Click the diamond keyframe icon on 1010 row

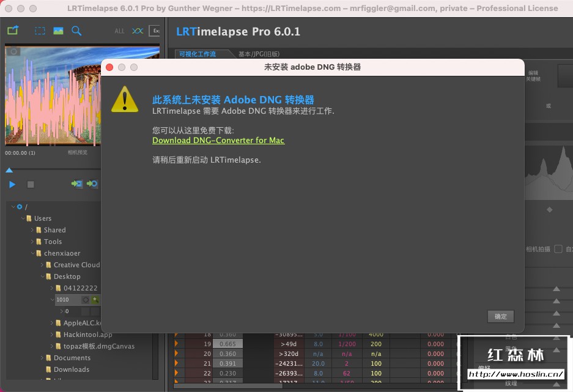click(x=86, y=300)
